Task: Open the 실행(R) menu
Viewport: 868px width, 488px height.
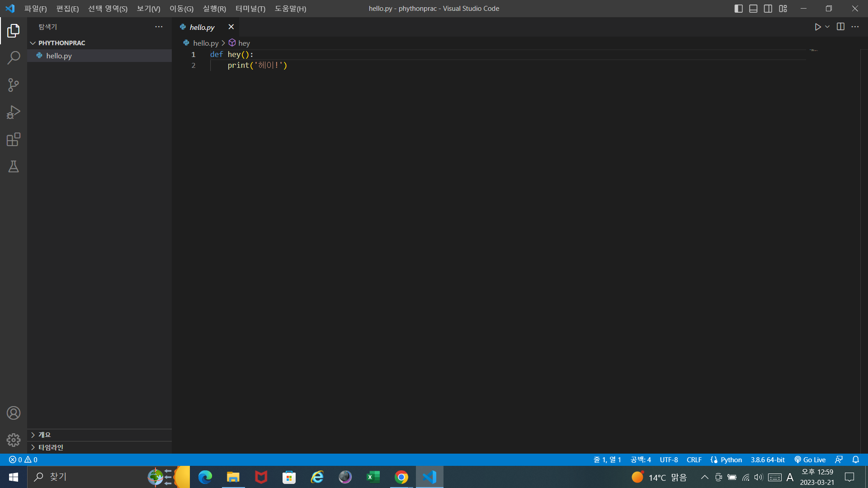Action: click(x=214, y=9)
